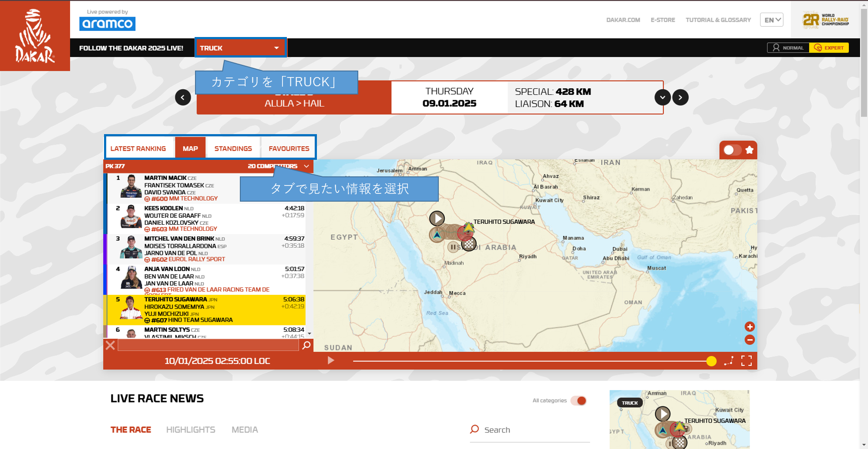Switch to EXPERT view mode

point(829,48)
